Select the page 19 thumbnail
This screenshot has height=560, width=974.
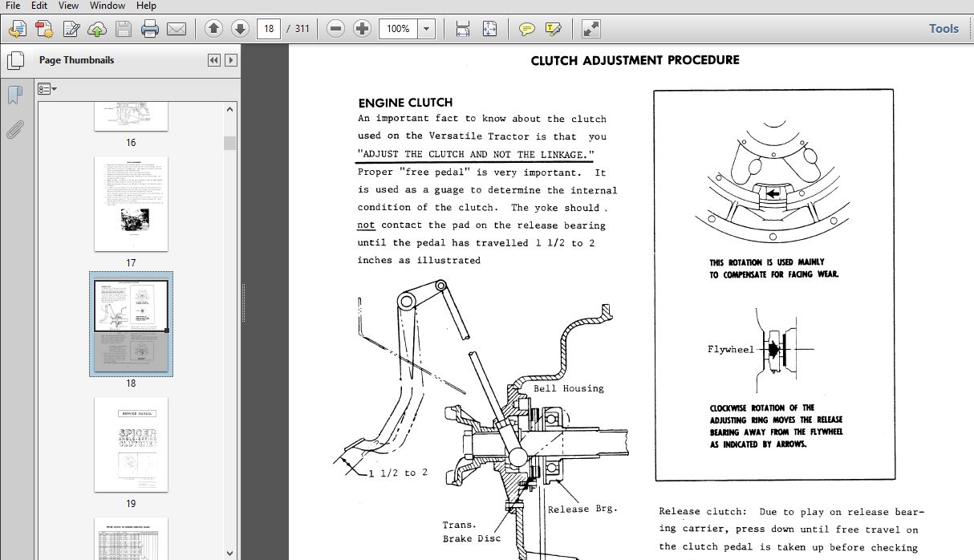(131, 444)
